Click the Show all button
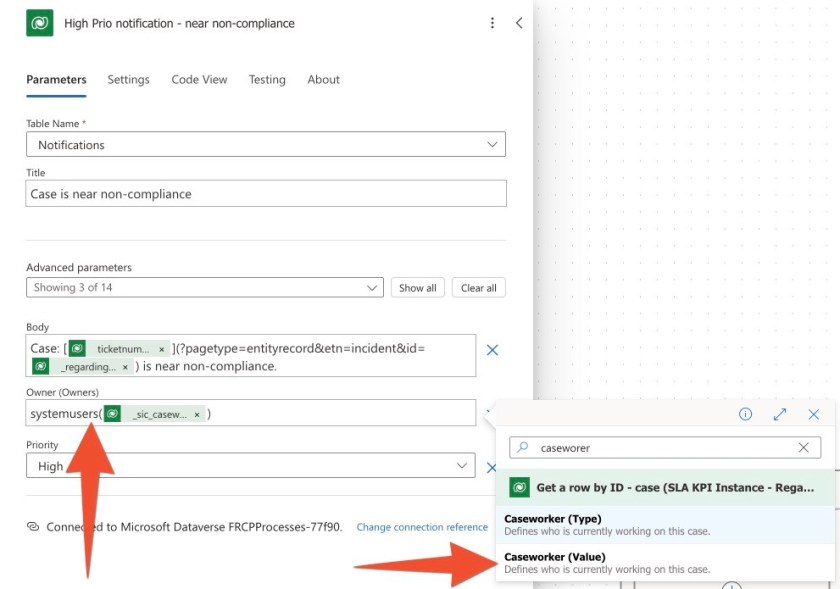 click(x=418, y=288)
